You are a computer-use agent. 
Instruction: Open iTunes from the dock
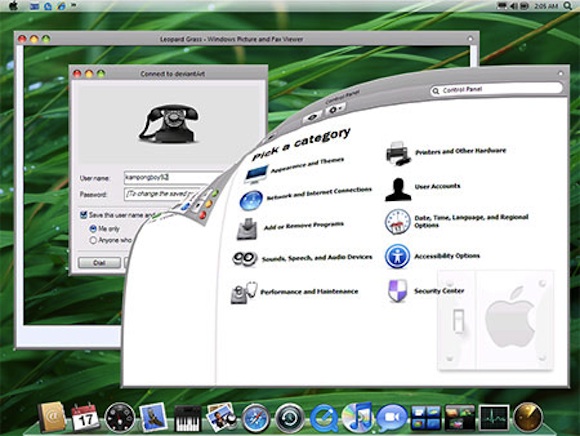[x=357, y=417]
